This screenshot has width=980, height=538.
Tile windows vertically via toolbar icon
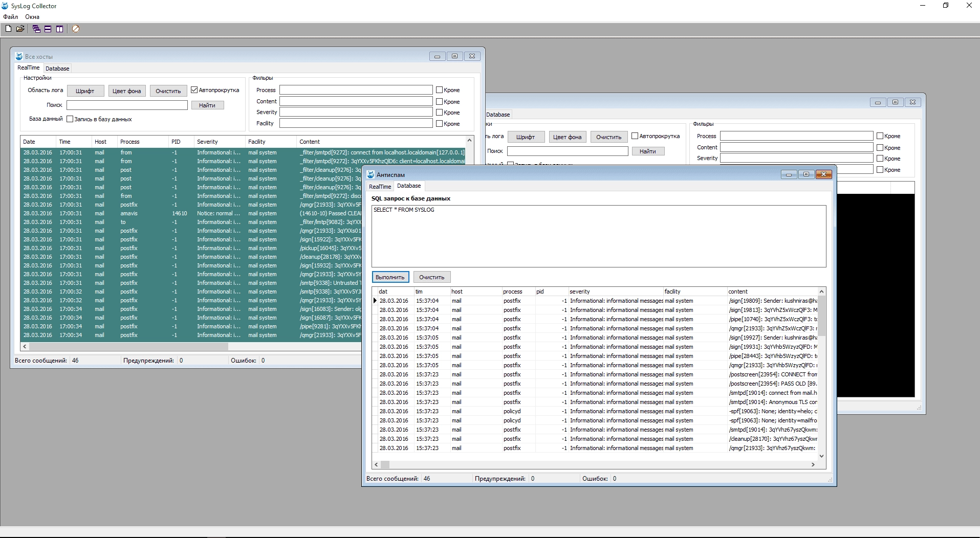pyautogui.click(x=59, y=29)
